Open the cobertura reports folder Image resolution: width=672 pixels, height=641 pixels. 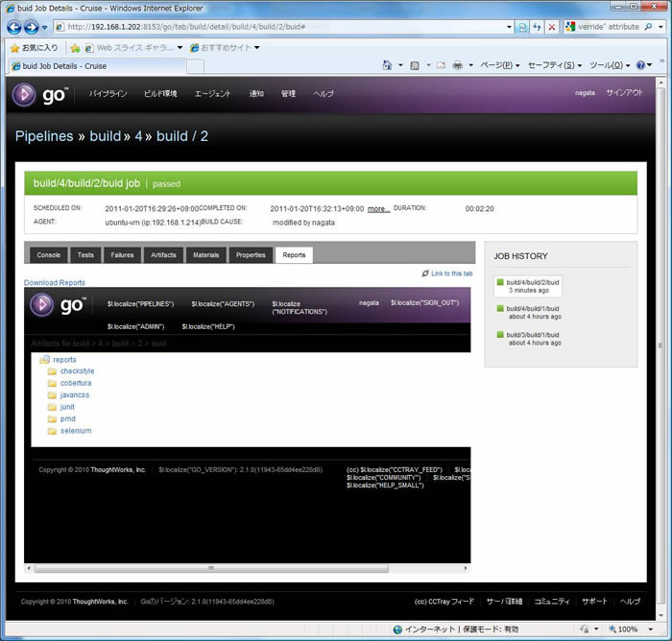point(76,383)
